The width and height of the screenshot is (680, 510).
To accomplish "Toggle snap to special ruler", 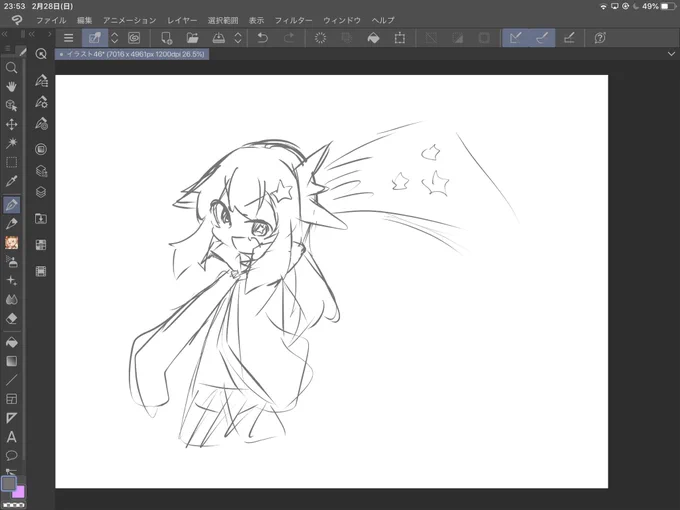I will [542, 38].
